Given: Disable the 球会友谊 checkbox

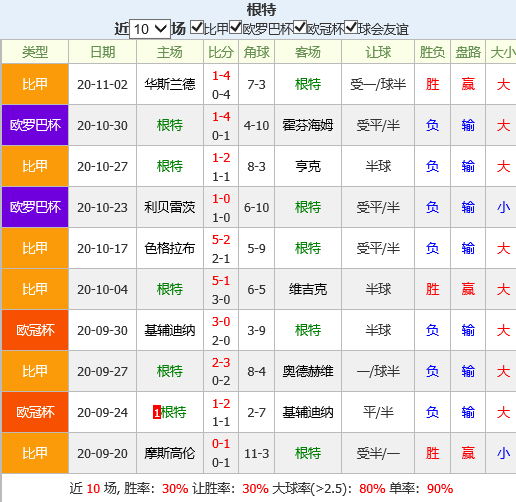Looking at the screenshot, I should coord(351,27).
